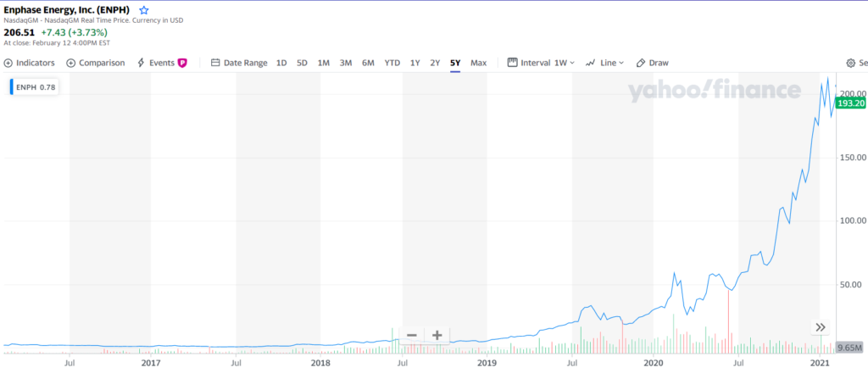Switch to the Max time range

tap(478, 63)
